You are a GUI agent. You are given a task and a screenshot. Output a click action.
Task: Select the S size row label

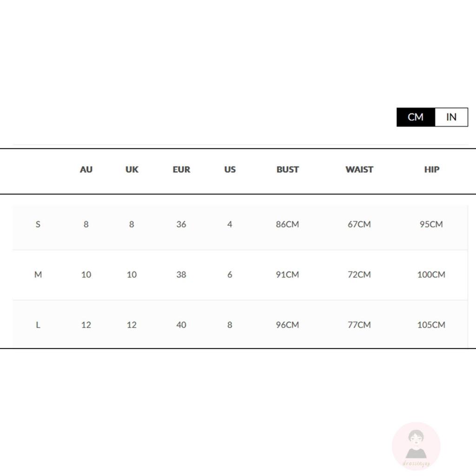click(x=38, y=225)
